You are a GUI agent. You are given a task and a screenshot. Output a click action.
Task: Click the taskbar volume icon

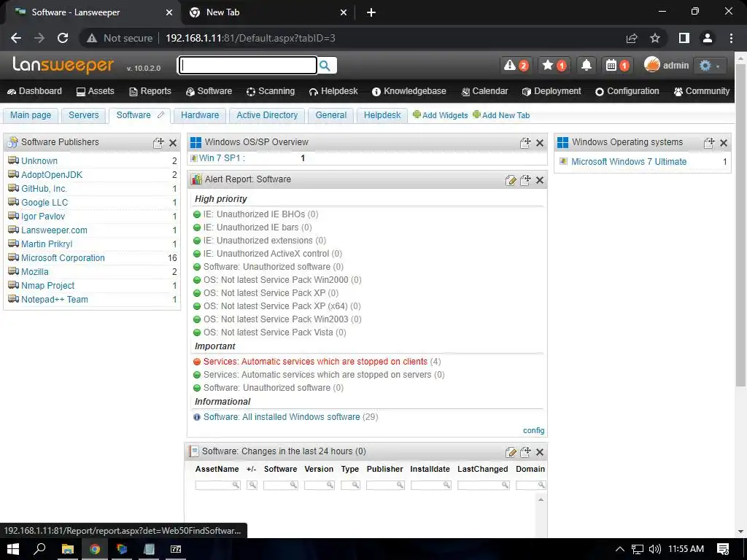(654, 549)
